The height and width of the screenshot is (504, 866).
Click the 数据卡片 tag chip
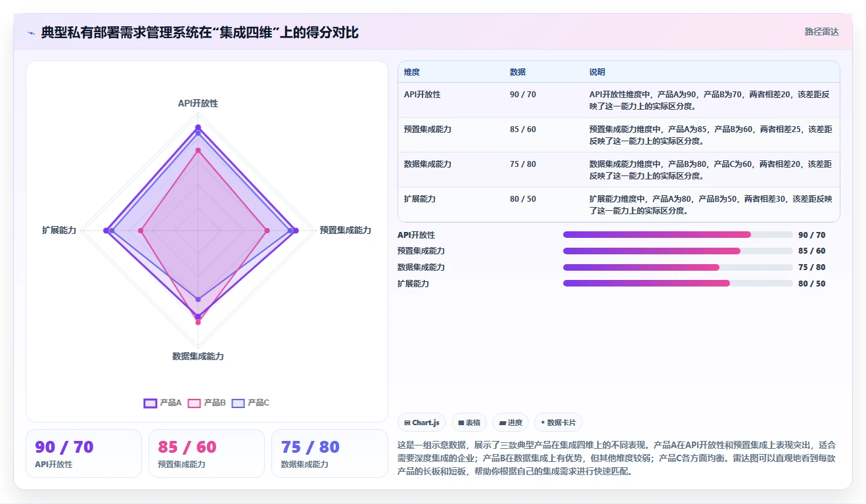(558, 423)
